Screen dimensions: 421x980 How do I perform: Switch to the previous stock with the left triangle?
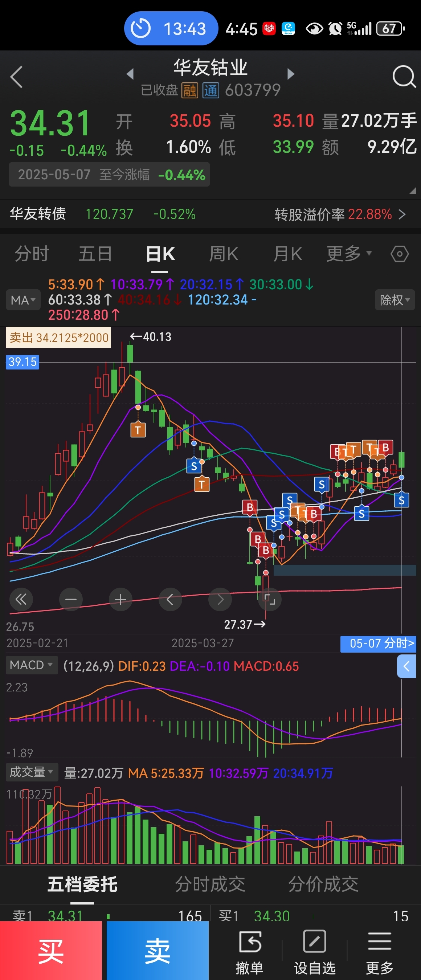tap(130, 74)
